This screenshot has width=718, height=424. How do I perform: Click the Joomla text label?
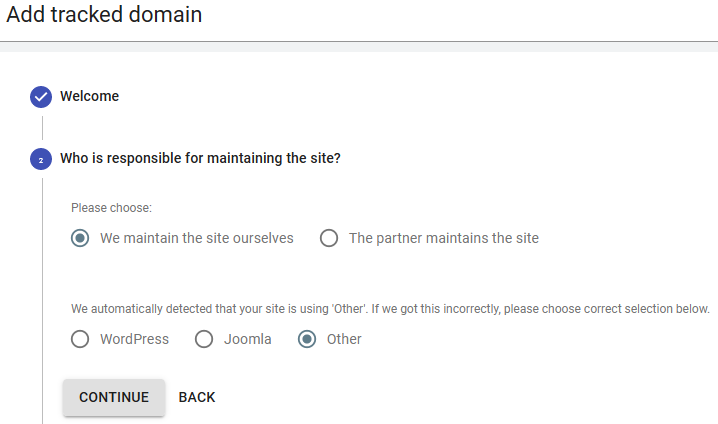tap(248, 339)
